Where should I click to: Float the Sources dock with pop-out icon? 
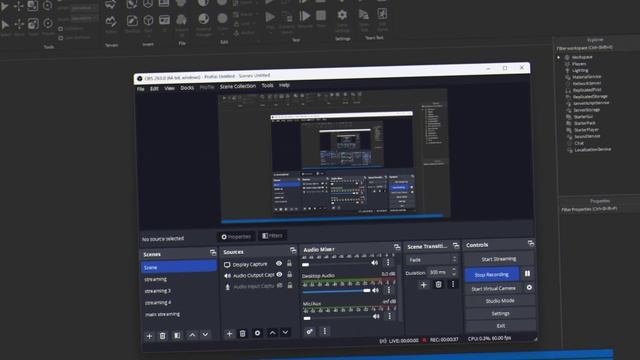point(293,250)
